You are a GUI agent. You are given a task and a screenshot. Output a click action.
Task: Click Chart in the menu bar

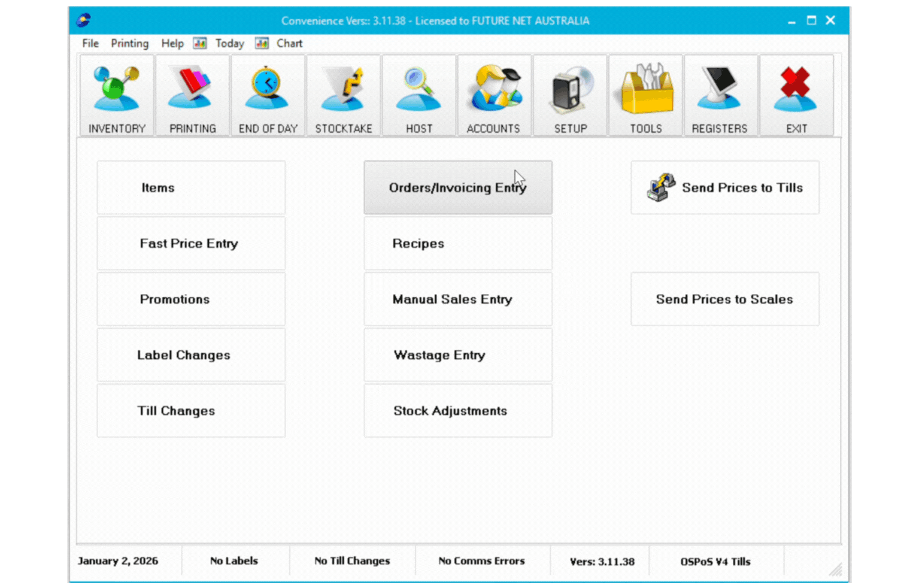289,43
